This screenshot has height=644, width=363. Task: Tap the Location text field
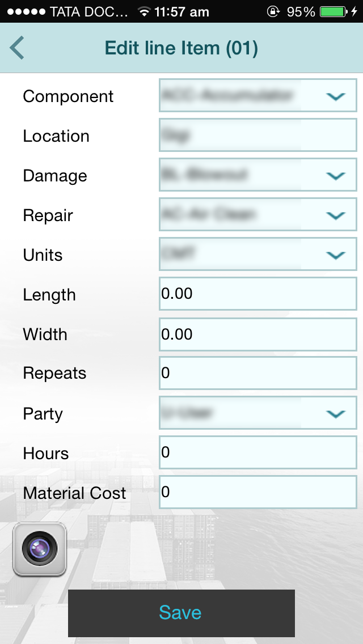(258, 135)
